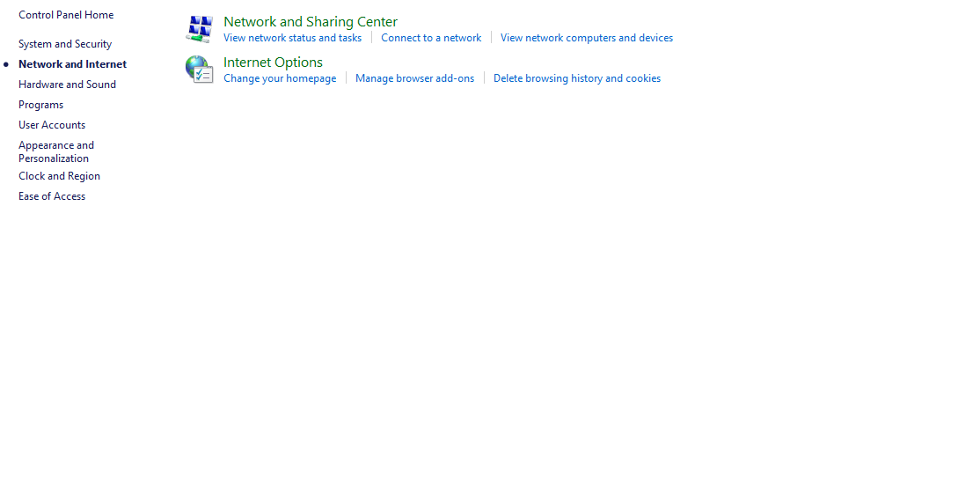980x486 pixels.
Task: Navigate to Programs category
Action: pyautogui.click(x=40, y=105)
